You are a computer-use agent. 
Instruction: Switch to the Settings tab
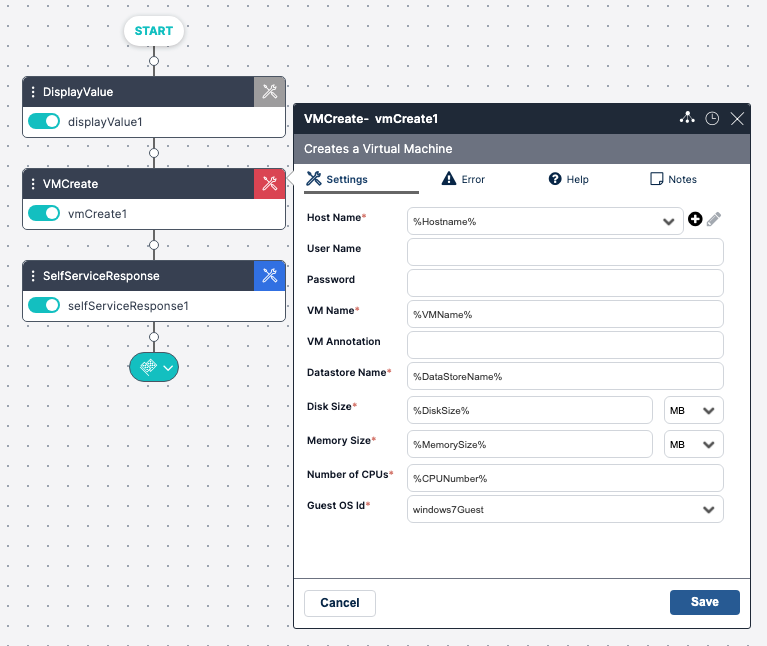pos(337,179)
